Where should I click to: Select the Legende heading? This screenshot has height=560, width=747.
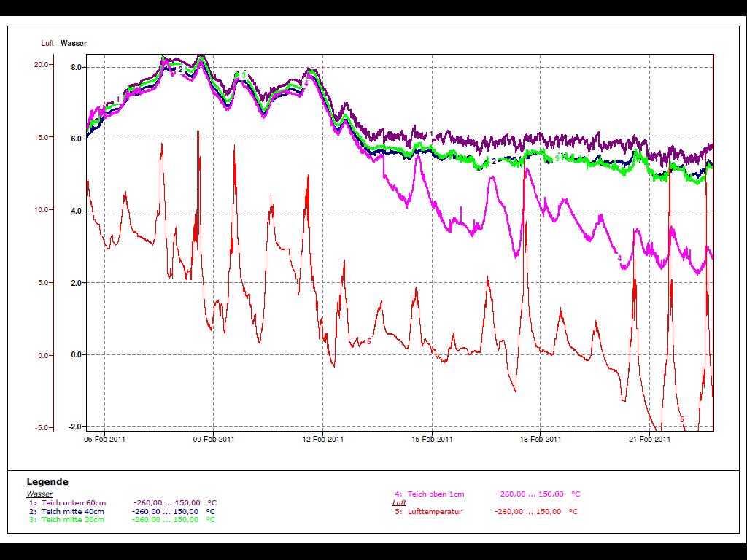point(47,481)
